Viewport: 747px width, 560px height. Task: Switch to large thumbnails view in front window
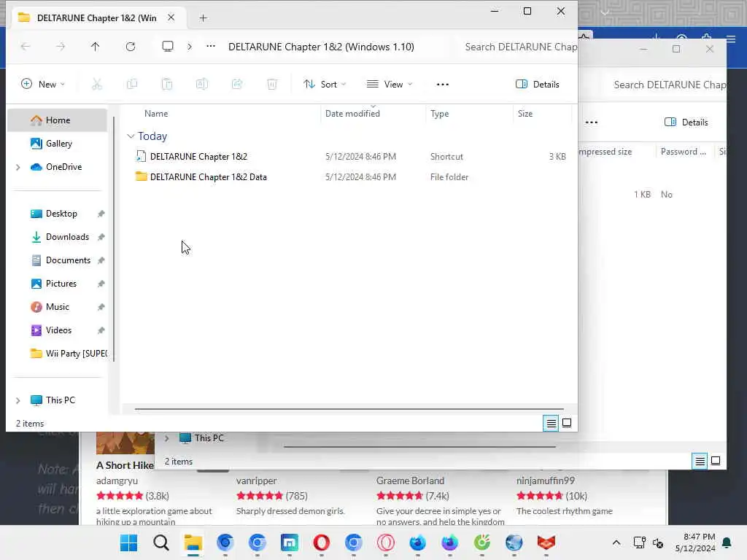pyautogui.click(x=567, y=423)
